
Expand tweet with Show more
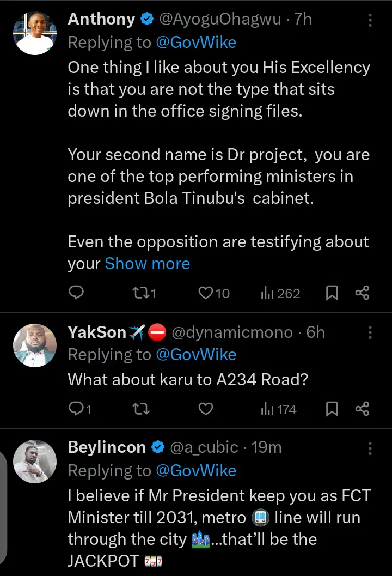(x=147, y=264)
